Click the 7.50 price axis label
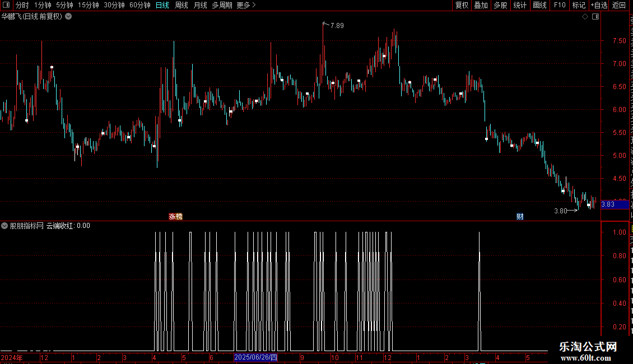Viewport: 633px width, 364px height. [x=619, y=41]
